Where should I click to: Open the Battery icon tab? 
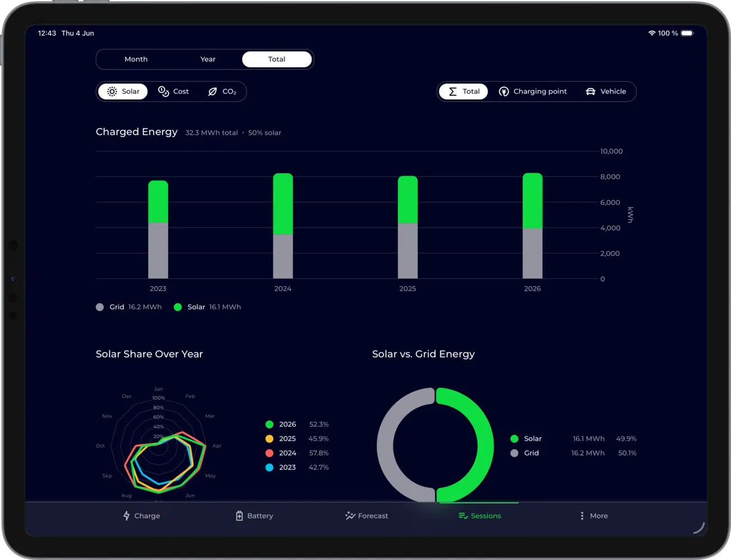click(x=239, y=516)
